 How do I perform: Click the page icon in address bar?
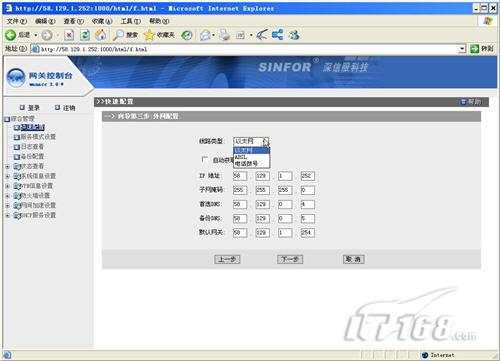point(35,49)
